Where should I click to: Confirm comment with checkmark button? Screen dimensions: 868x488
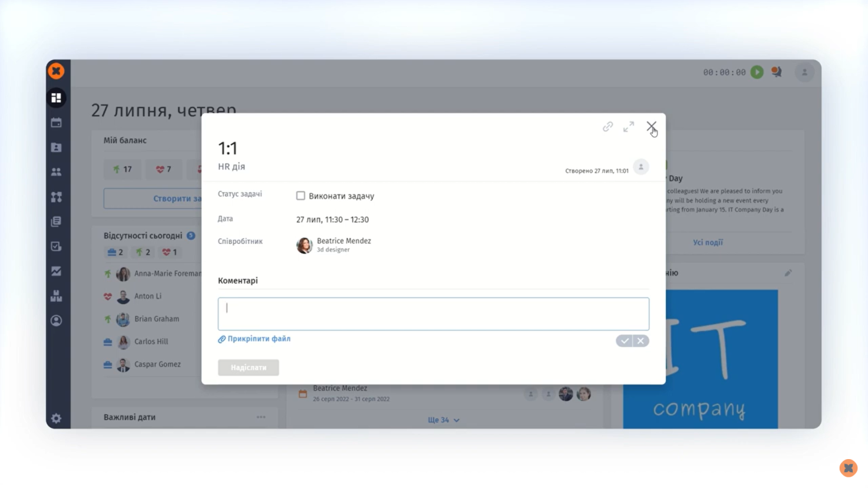[624, 341]
